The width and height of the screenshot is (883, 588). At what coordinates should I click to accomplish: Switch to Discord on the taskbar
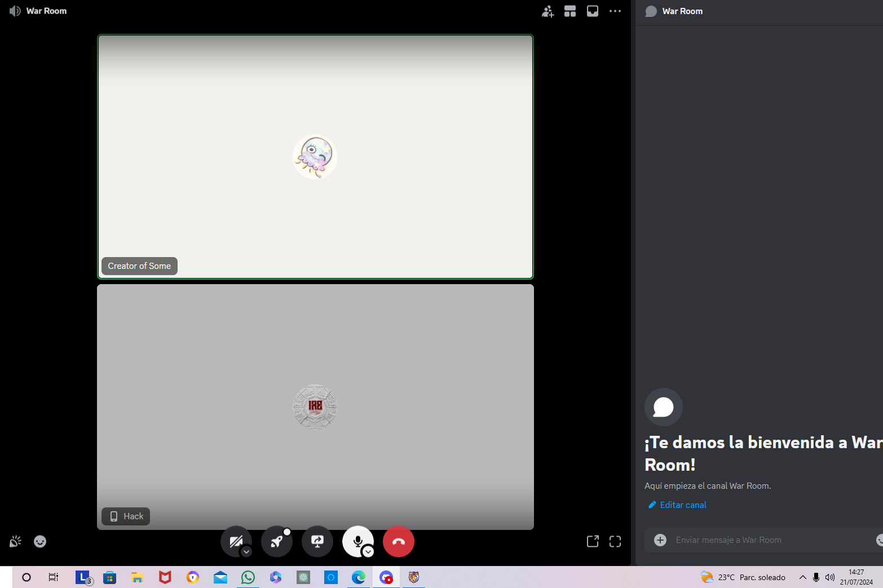[386, 577]
